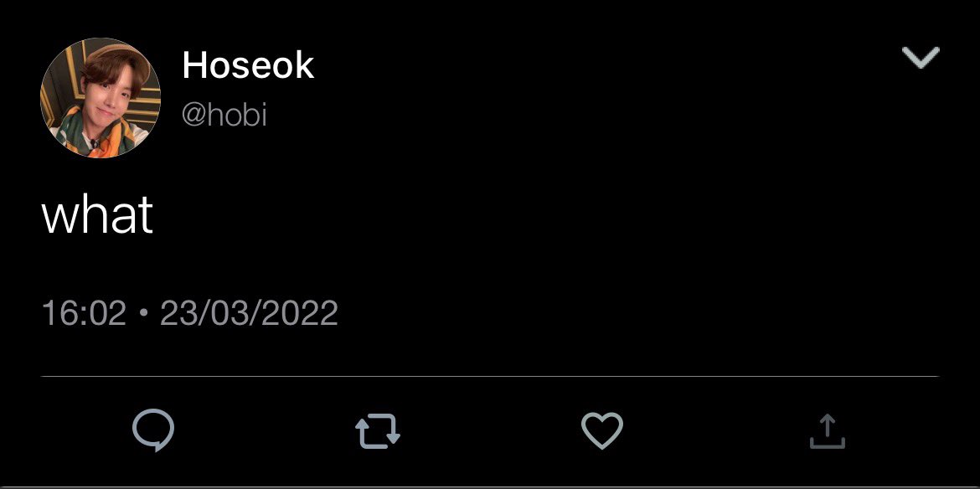This screenshot has height=489, width=980.
Task: Toggle the heart to favorite this post
Action: pos(602,430)
